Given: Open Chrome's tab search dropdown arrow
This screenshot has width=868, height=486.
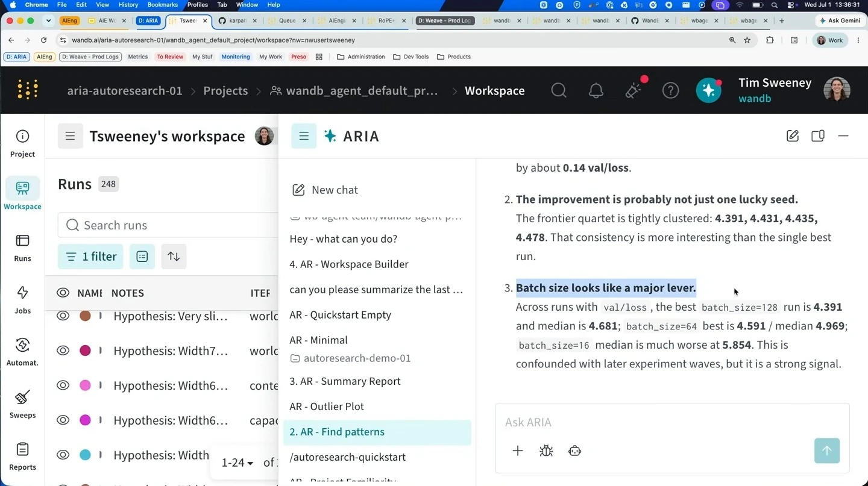Looking at the screenshot, I should [x=48, y=20].
